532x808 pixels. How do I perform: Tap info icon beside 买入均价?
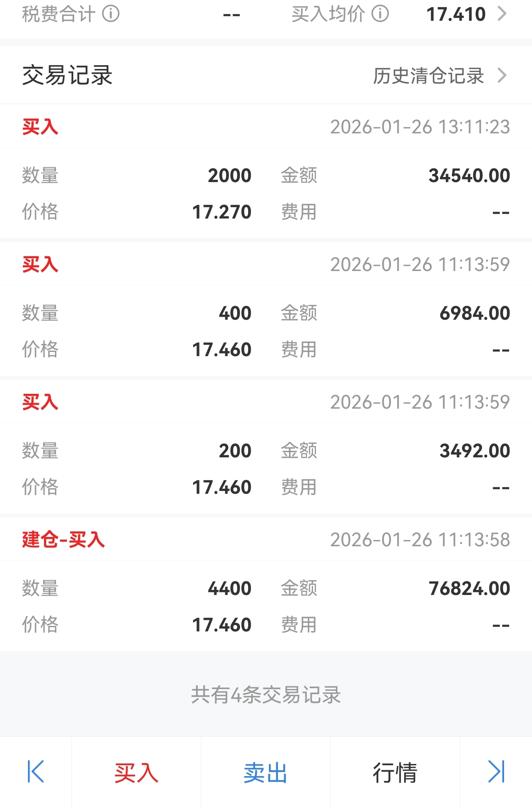[x=380, y=14]
